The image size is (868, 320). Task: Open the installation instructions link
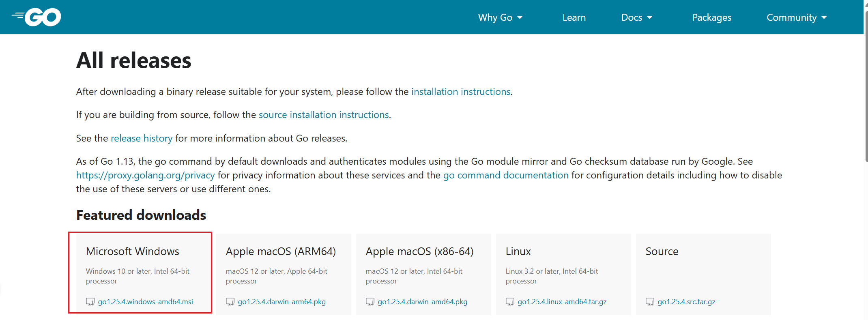pos(461,92)
